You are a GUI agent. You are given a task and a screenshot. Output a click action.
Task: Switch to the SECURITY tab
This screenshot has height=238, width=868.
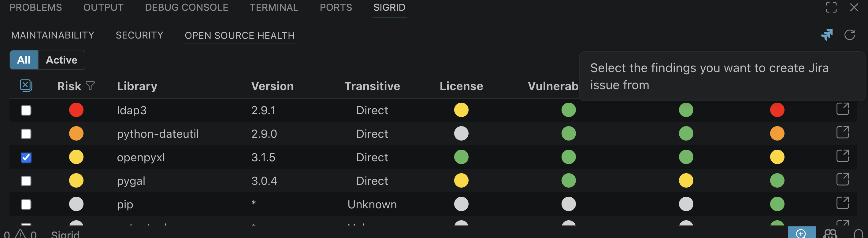click(139, 35)
